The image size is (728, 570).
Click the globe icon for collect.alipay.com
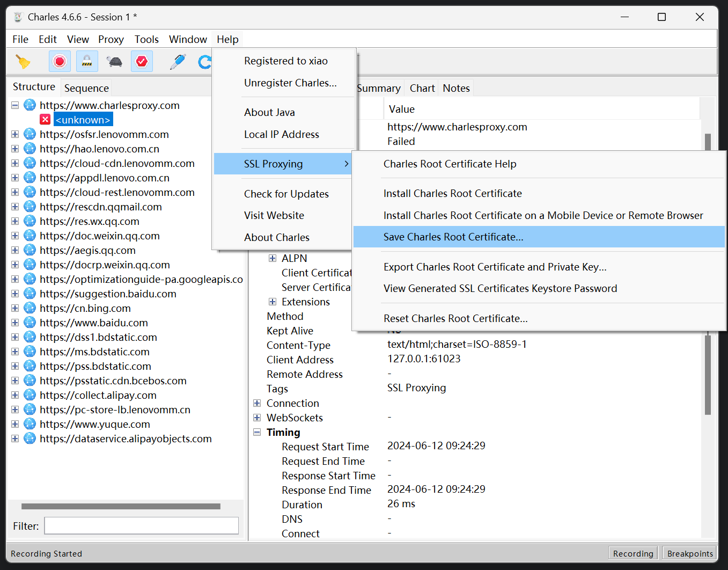pos(30,395)
